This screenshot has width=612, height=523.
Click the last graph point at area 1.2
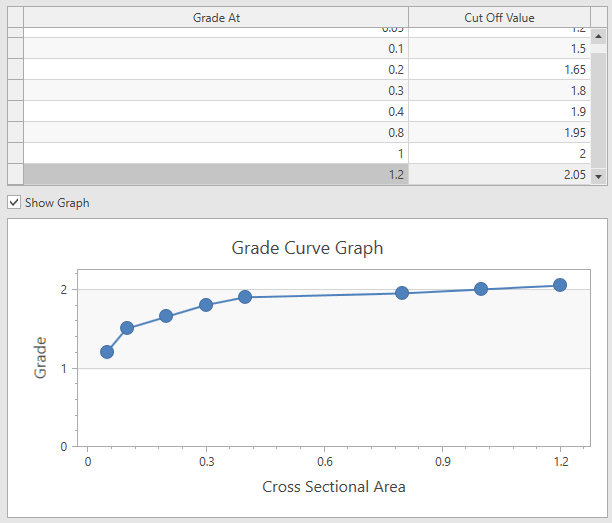[x=560, y=285]
